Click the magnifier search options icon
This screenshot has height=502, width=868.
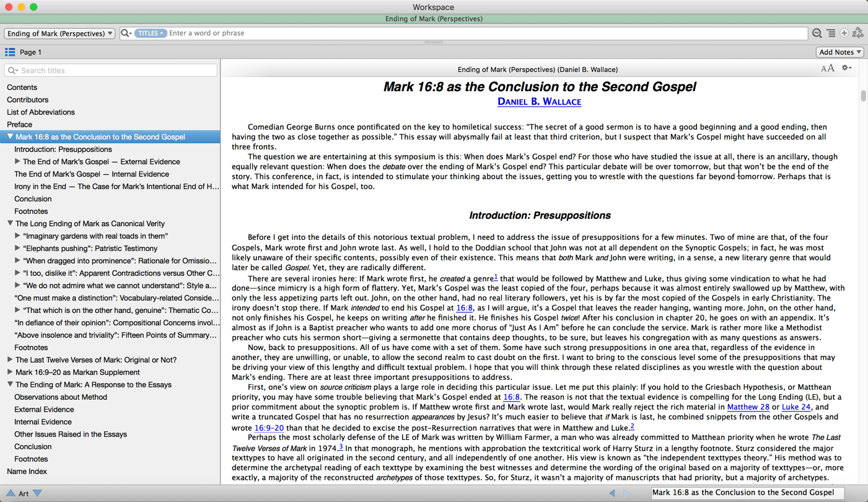(x=126, y=33)
